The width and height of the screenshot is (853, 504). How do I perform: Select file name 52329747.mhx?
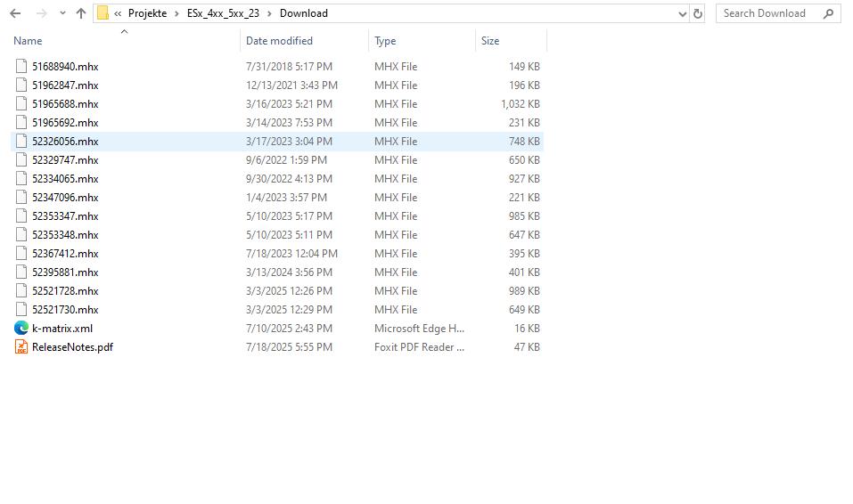pos(65,160)
